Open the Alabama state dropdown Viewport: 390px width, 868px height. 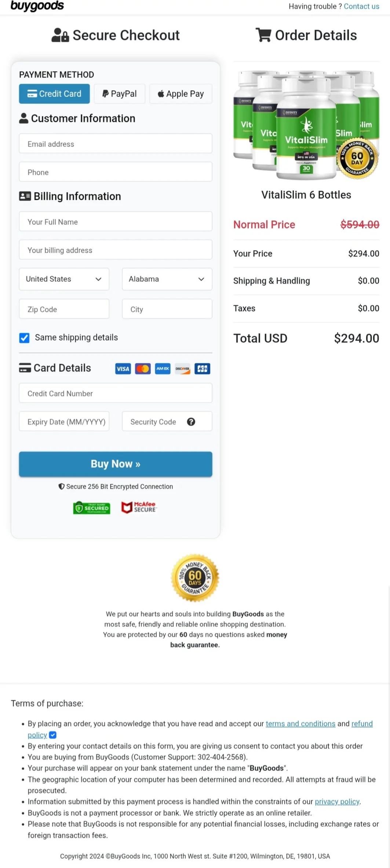[x=167, y=279]
